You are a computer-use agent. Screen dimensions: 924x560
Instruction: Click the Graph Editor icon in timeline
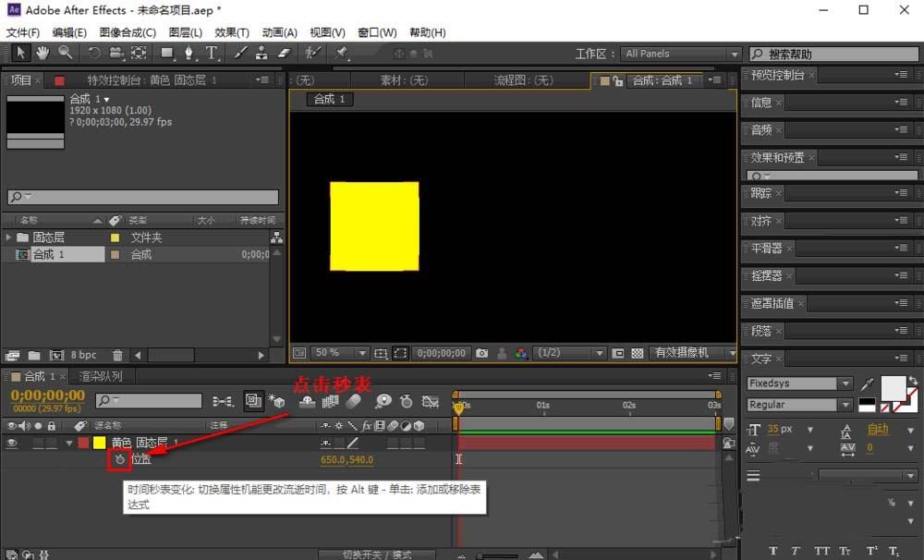click(x=431, y=401)
